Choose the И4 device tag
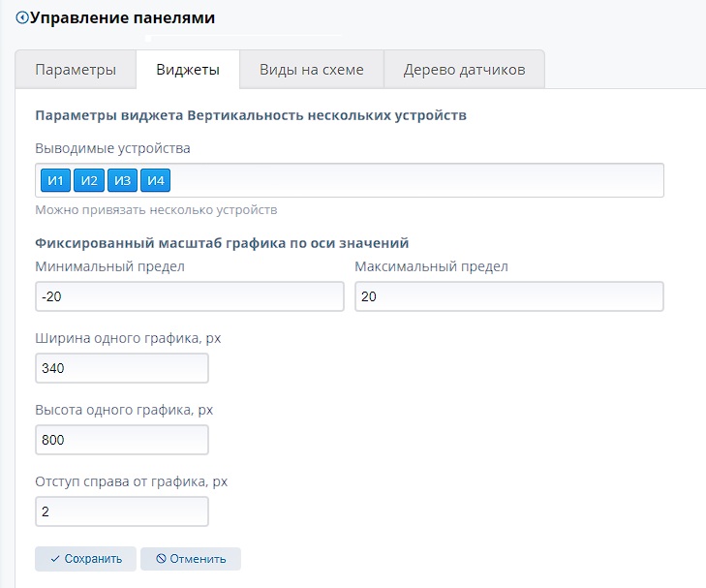 [155, 180]
